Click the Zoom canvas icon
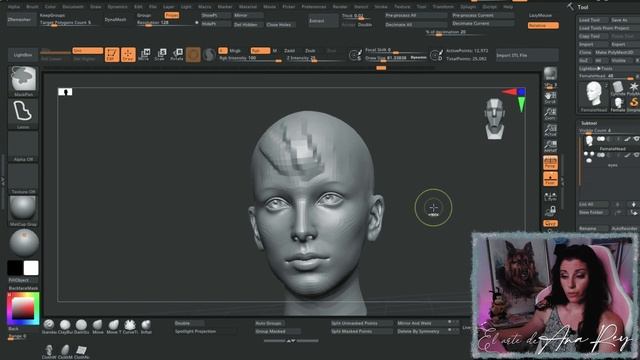640x360 pixels. point(550,114)
